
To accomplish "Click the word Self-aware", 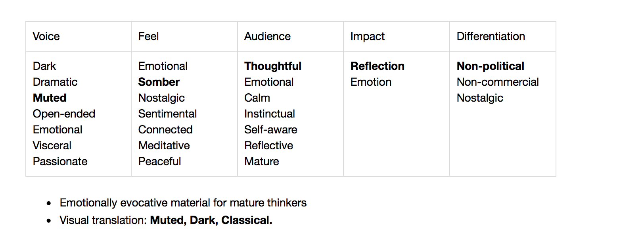I will tap(270, 129).
